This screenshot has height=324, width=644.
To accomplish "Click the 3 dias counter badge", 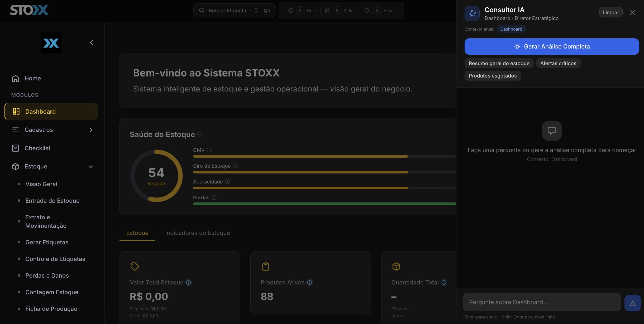I will pos(337,11).
